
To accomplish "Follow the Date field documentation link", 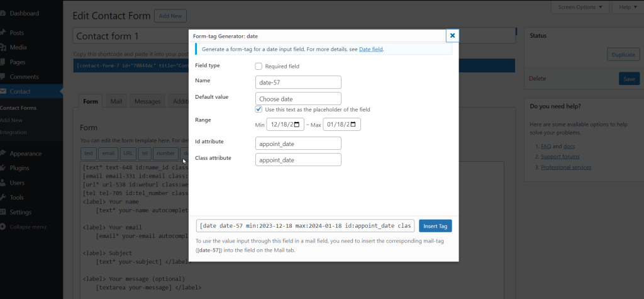I will click(370, 49).
